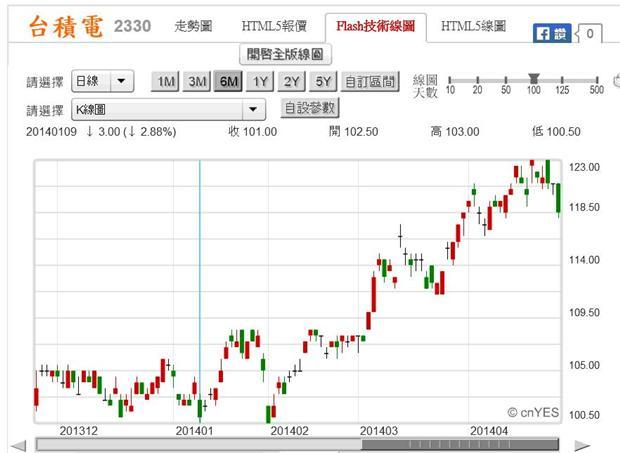
Task: Click the Facebook like button
Action: (551, 33)
